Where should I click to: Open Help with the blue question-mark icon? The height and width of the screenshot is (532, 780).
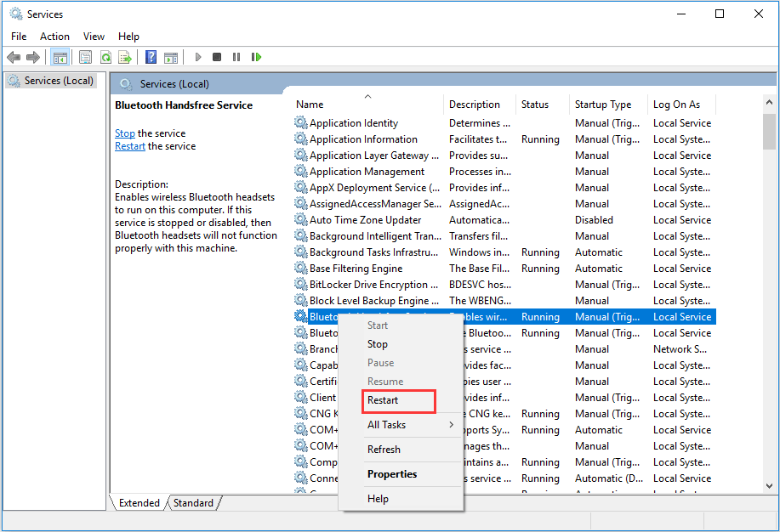151,57
